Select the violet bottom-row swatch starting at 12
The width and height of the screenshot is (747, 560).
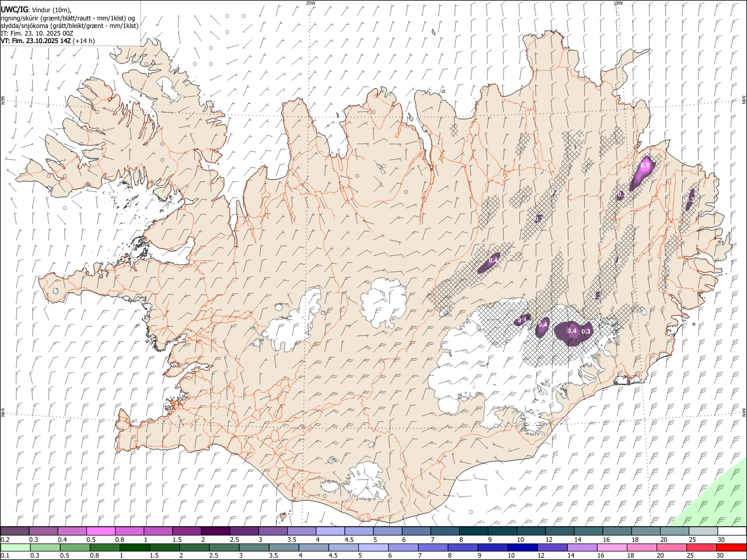tap(552, 547)
